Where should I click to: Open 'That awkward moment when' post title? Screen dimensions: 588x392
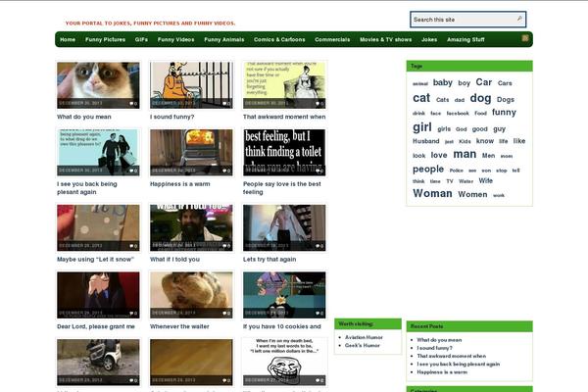(284, 117)
